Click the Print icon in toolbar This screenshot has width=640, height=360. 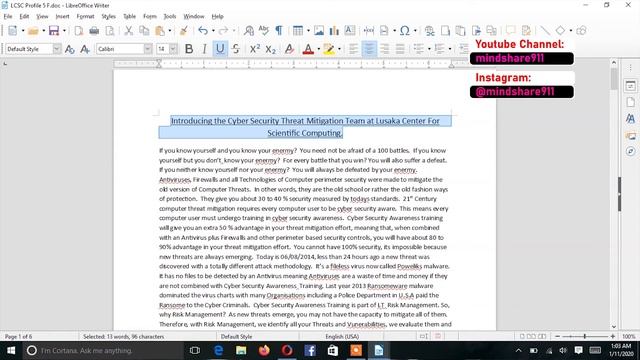point(94,31)
